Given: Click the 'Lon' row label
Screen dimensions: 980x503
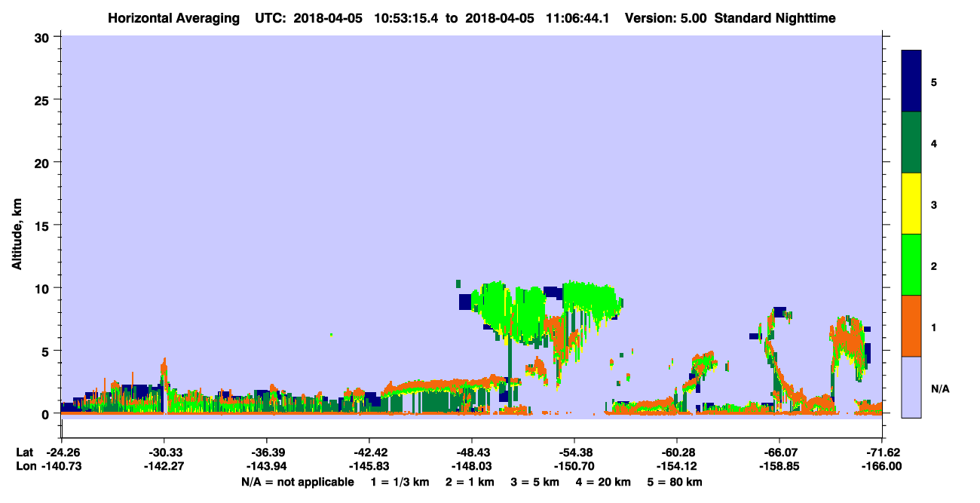Looking at the screenshot, I should click(x=25, y=467).
